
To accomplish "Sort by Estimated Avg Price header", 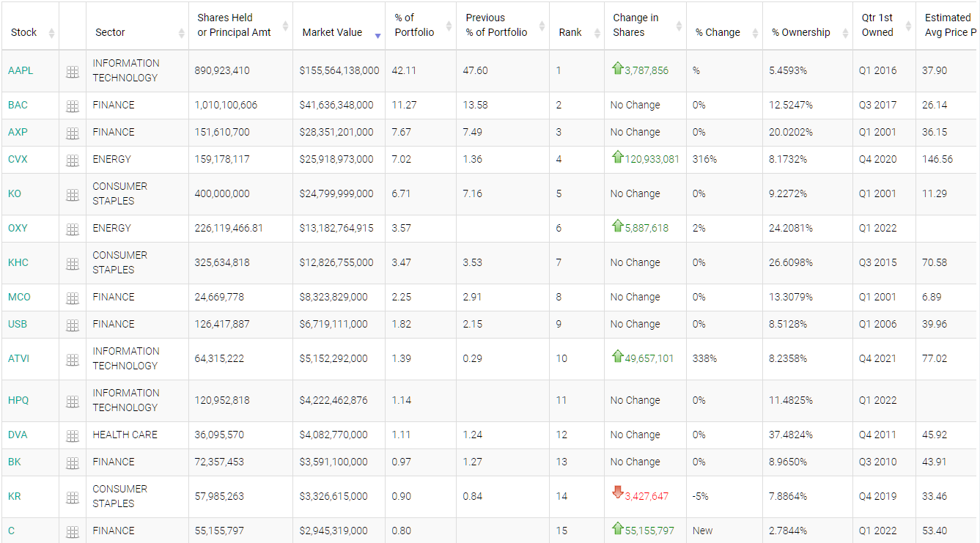I will [948, 26].
